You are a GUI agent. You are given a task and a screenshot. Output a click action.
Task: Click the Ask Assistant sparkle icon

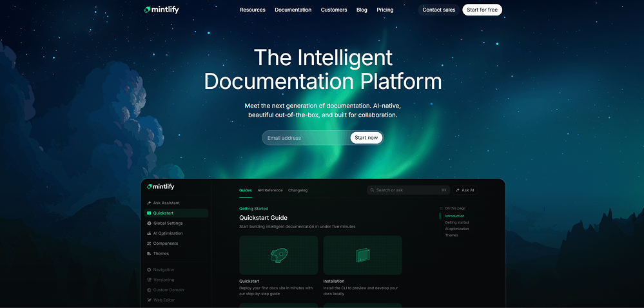pyautogui.click(x=149, y=203)
